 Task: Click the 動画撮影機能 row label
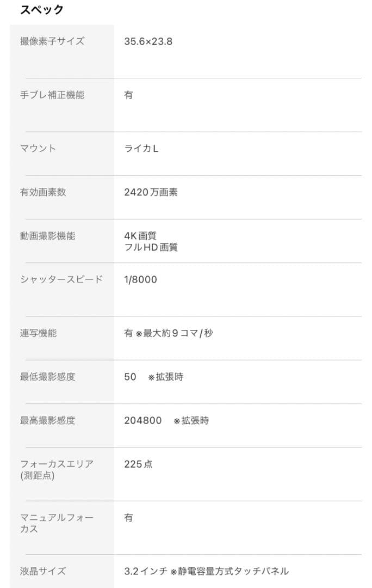point(48,236)
